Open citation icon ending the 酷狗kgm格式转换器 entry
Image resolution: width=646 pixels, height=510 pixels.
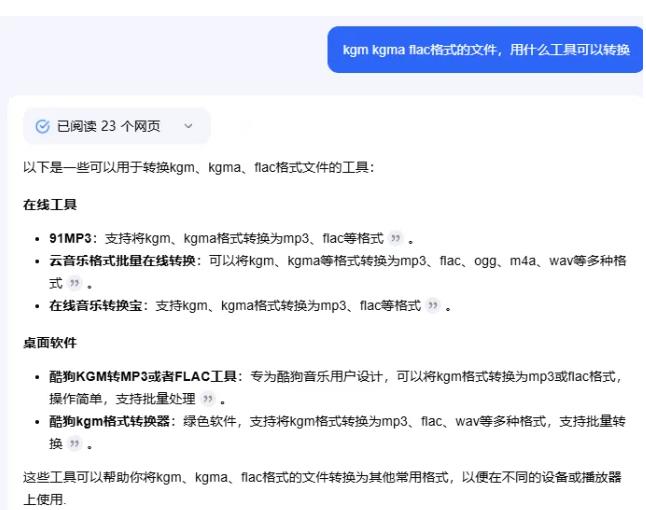73,444
